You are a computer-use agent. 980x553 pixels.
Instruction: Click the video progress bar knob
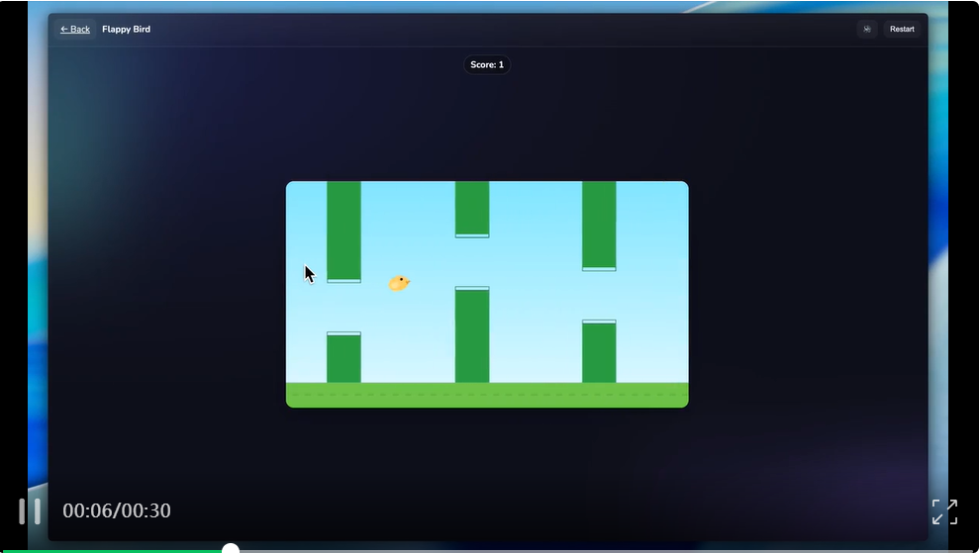coord(231,549)
